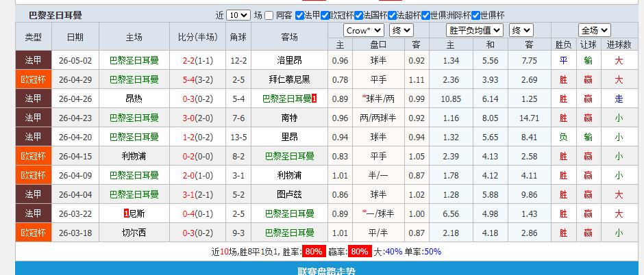Image resolution: width=644 pixels, height=275 pixels.
Task: Select date 26-04-04
Action: click(x=75, y=194)
